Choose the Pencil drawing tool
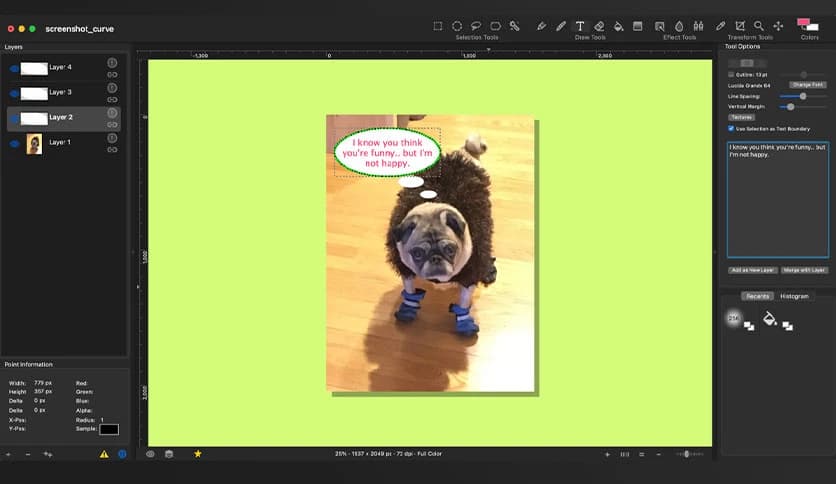 (561, 26)
